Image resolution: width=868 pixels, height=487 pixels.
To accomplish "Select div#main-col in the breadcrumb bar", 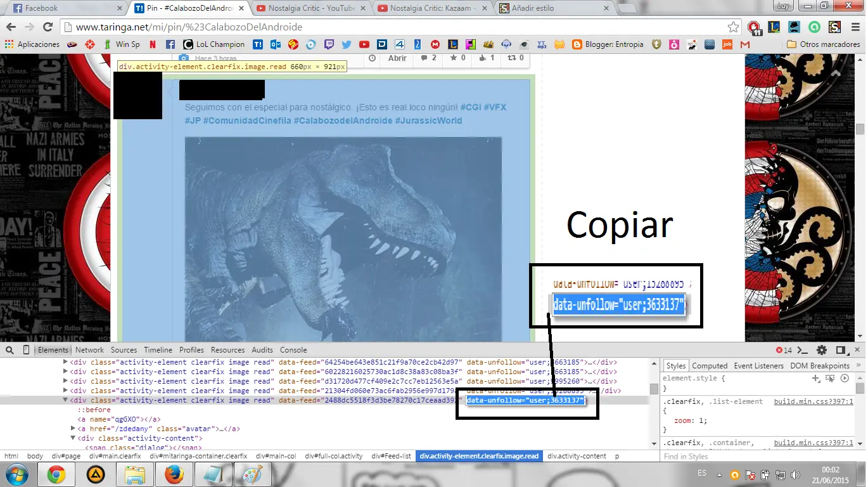I will 276,456.
